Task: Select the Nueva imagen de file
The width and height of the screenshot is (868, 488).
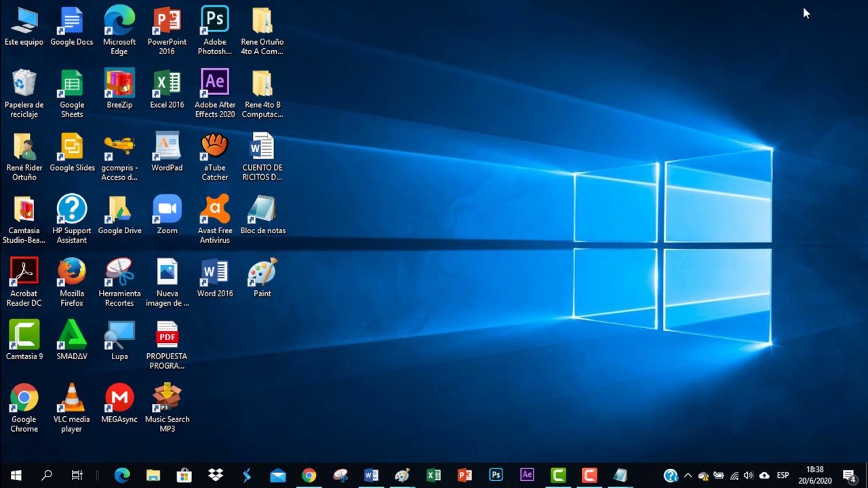Action: tap(167, 283)
